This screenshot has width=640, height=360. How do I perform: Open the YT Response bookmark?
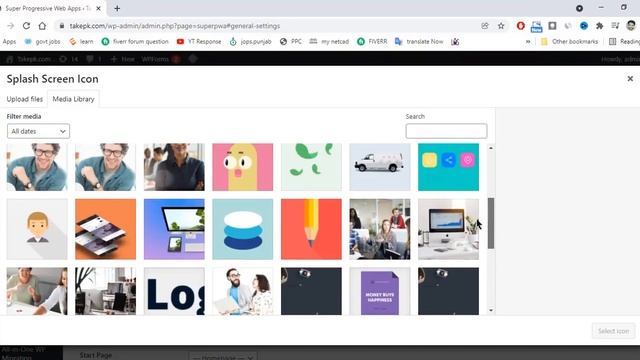[199, 41]
